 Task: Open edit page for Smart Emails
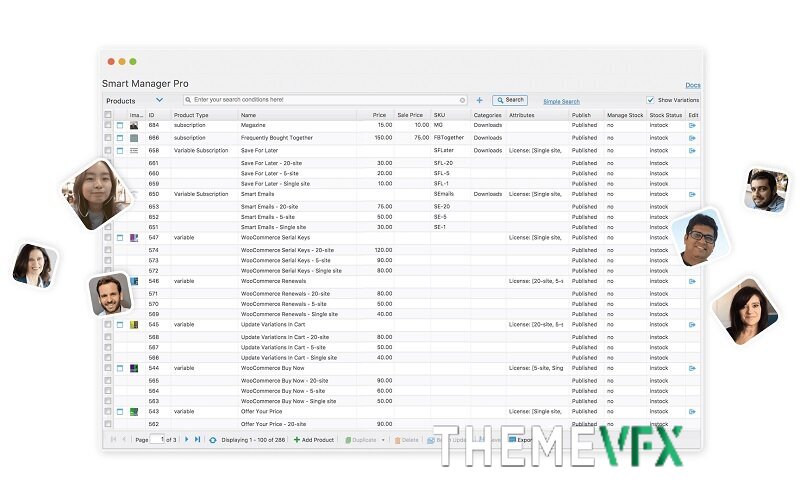coord(692,194)
